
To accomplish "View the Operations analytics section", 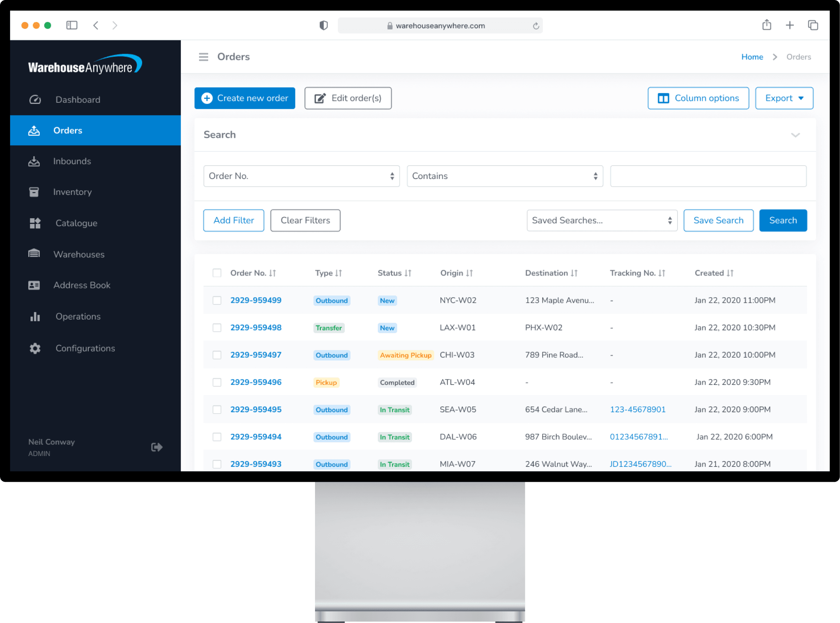I will coord(78,317).
